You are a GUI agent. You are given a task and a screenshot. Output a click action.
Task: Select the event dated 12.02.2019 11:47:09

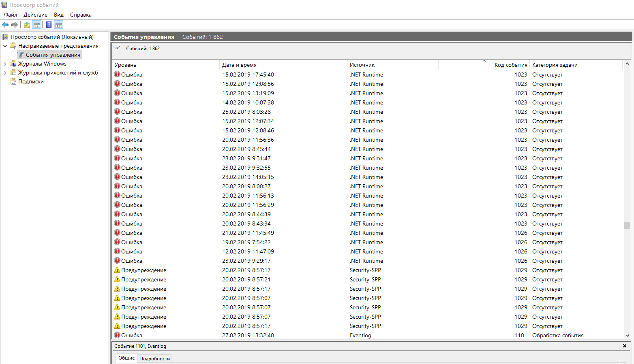pyautogui.click(x=367, y=251)
